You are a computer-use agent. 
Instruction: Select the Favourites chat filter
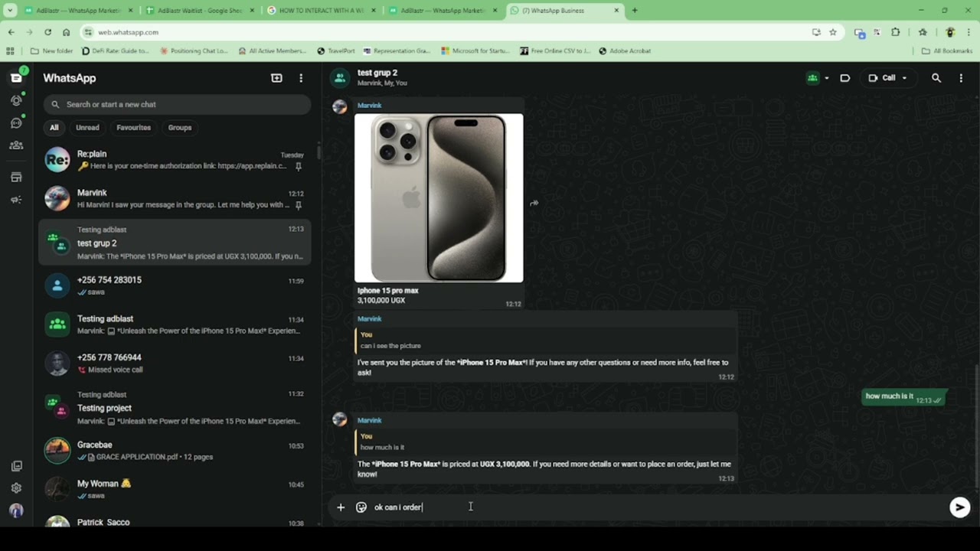(133, 128)
